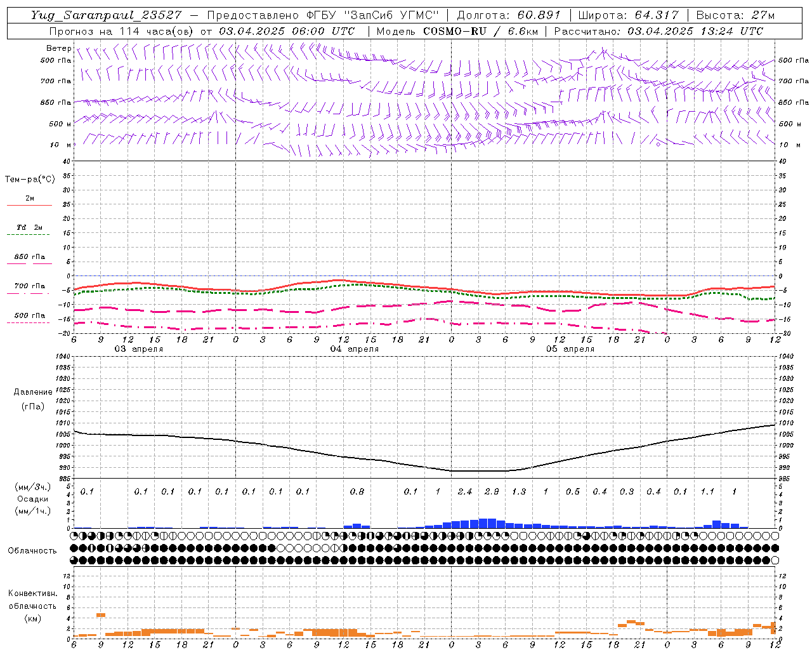
Task: Click the Ветер section label
Action: tap(59, 48)
